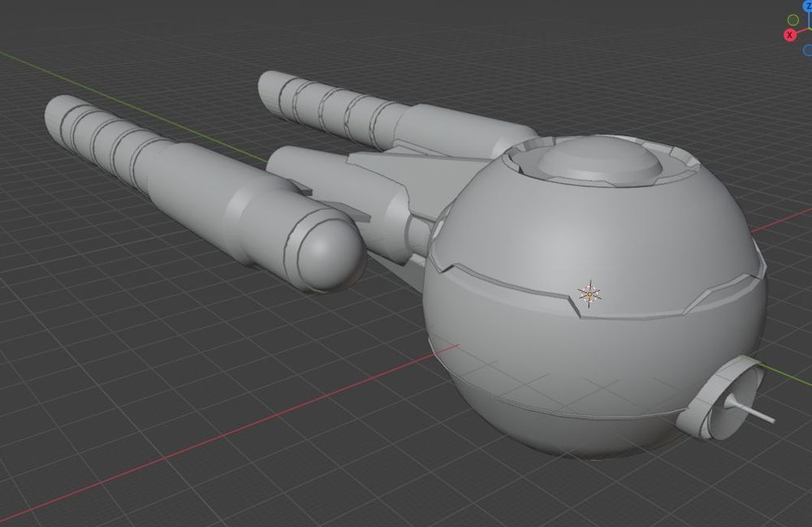
Task: Click the 3D cursor crosshair on the sphere
Action: (x=590, y=295)
